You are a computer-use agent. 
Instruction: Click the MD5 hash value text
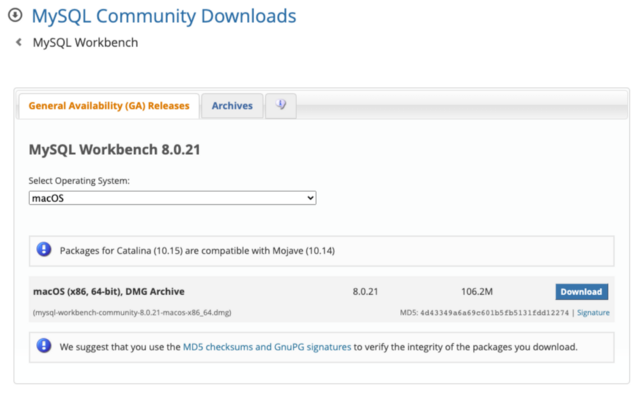point(496,313)
